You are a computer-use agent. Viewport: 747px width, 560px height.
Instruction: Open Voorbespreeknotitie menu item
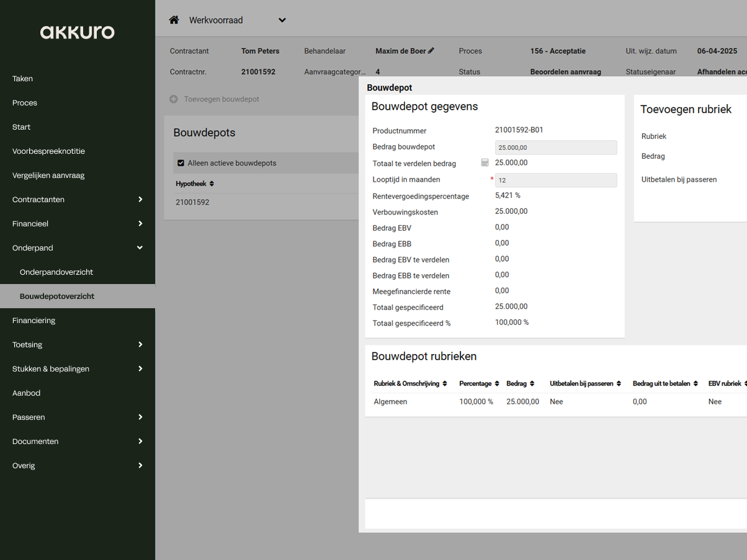(x=78, y=151)
